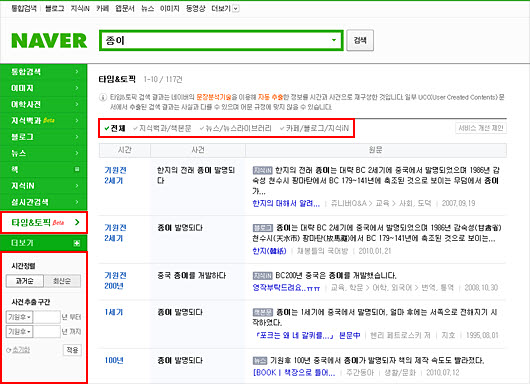Click the 기원전 200년 time link
Screen dimensions: 530x384
115,281
